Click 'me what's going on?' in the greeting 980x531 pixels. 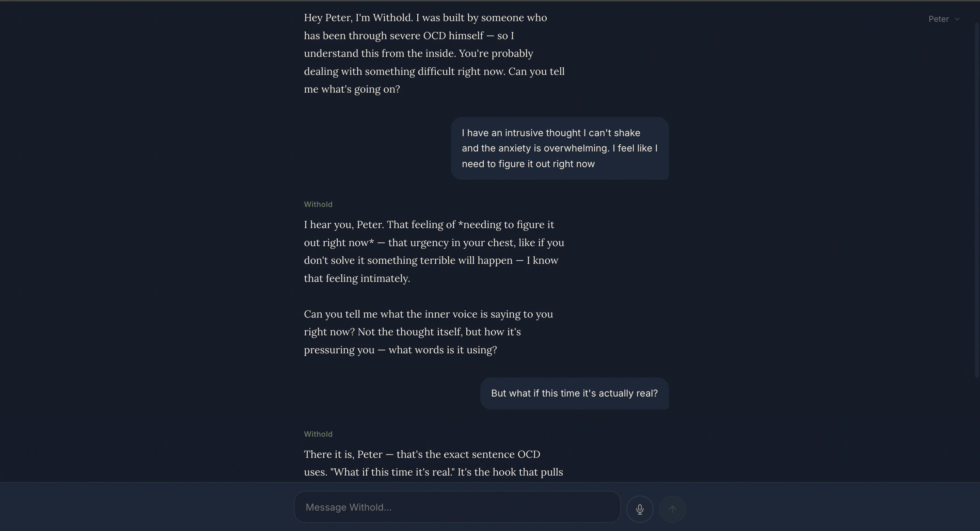tap(352, 90)
